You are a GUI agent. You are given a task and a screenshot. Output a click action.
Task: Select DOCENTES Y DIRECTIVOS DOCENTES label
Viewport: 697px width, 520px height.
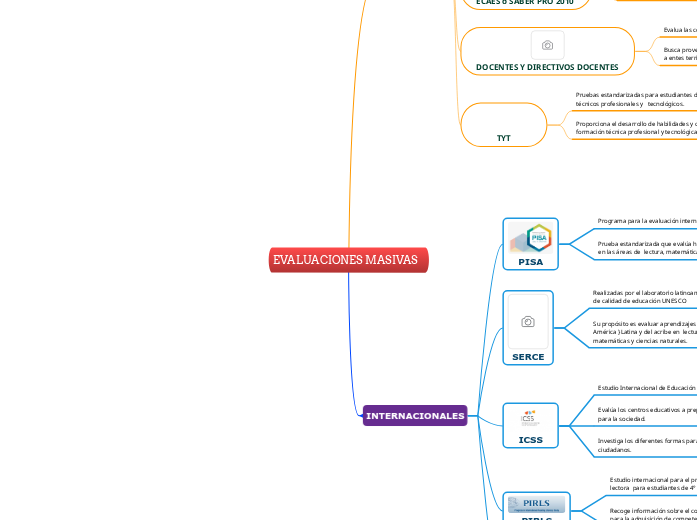point(547,67)
